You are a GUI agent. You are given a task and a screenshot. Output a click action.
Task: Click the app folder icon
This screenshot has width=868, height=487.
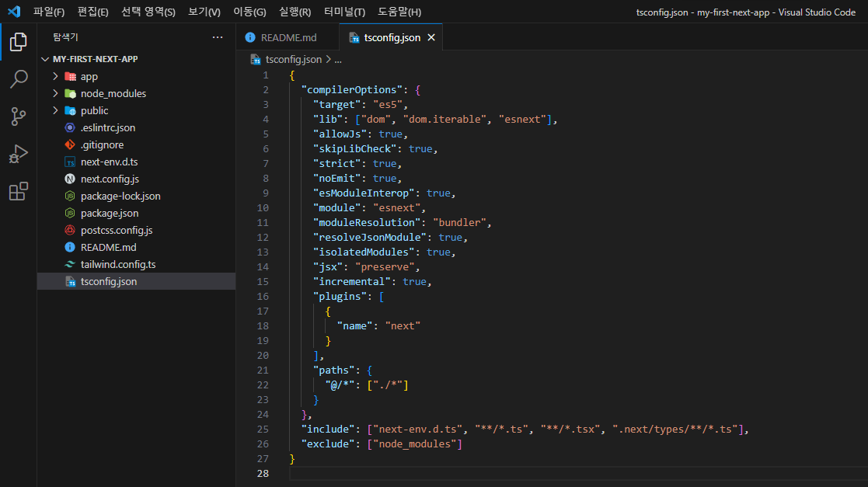click(70, 76)
